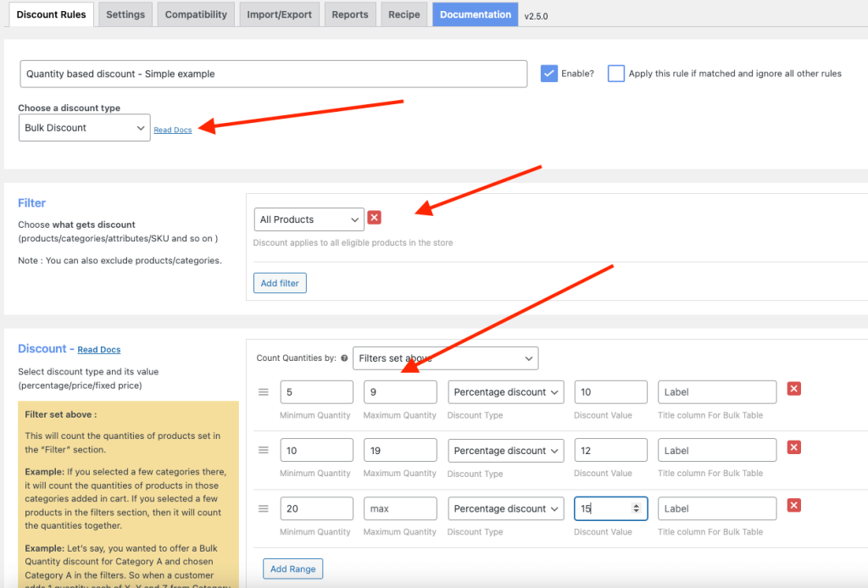Open Percentage discount dropdown in first range row
868x588 pixels.
[x=506, y=392]
